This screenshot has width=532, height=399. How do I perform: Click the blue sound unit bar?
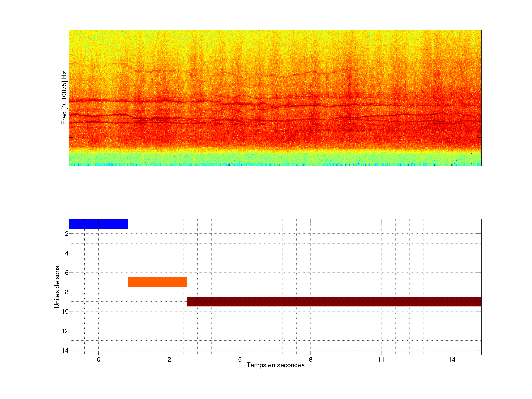click(98, 224)
